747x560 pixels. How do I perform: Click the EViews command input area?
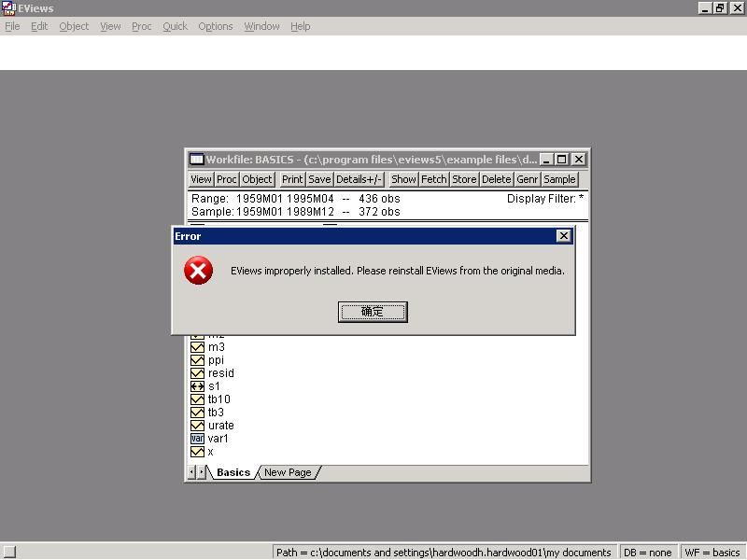pos(373,52)
